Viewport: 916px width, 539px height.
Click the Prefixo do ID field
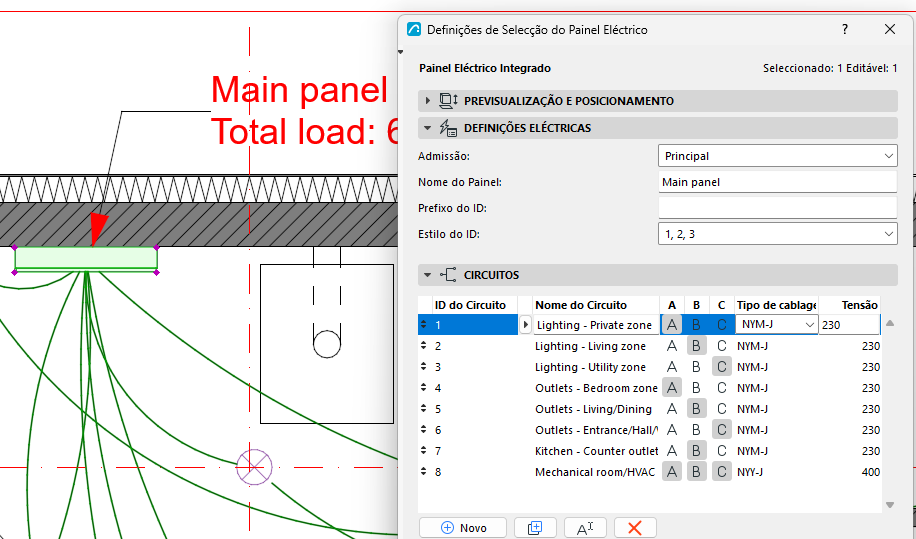(778, 208)
